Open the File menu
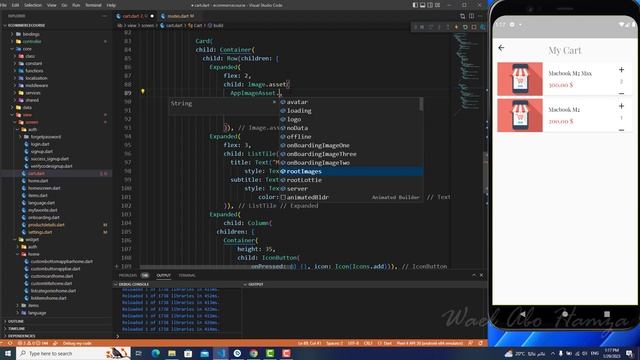This screenshot has width=640, height=360. tap(4, 5)
